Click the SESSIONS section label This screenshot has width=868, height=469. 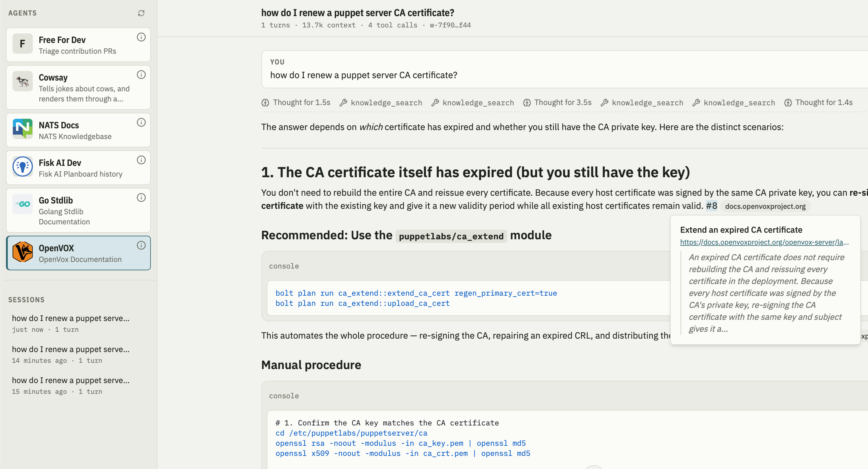[26, 300]
